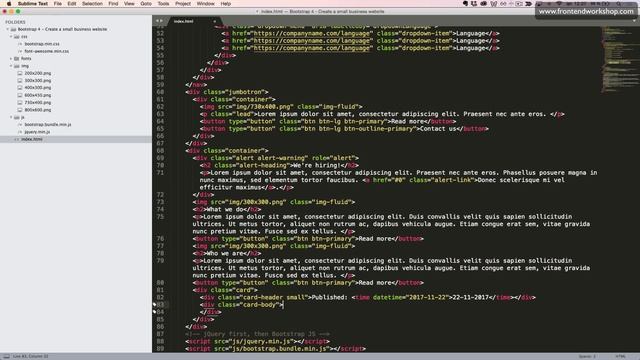Open the View menu

point(129,4)
